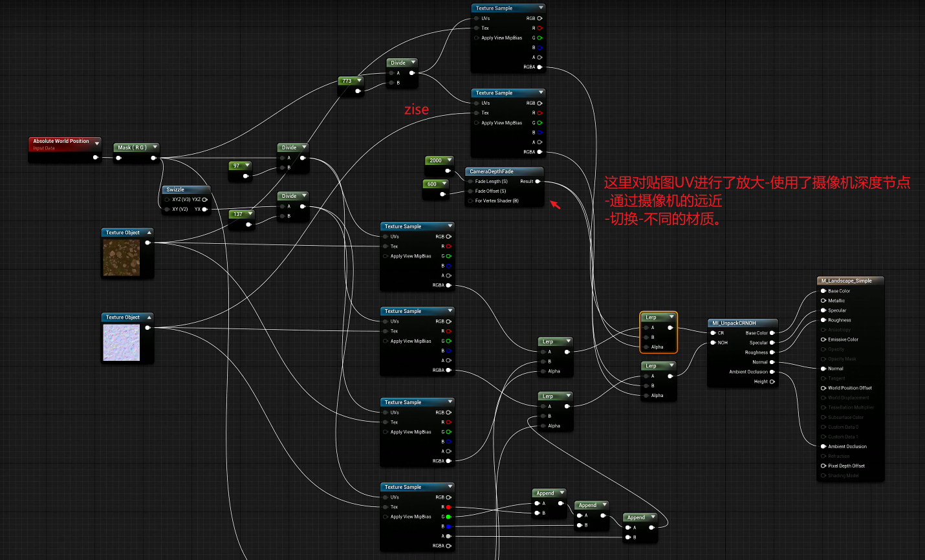Screen dimensions: 925x560
Task: Expand the 97 constant node arrow
Action: (x=247, y=166)
